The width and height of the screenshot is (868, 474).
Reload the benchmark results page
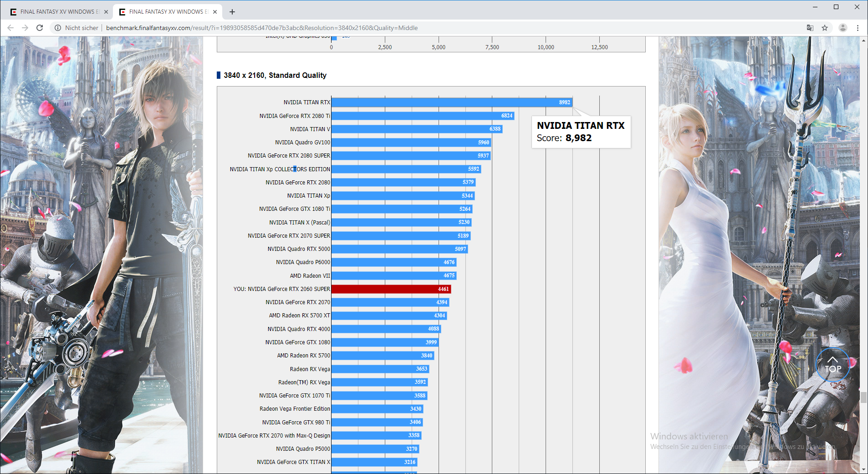(40, 28)
